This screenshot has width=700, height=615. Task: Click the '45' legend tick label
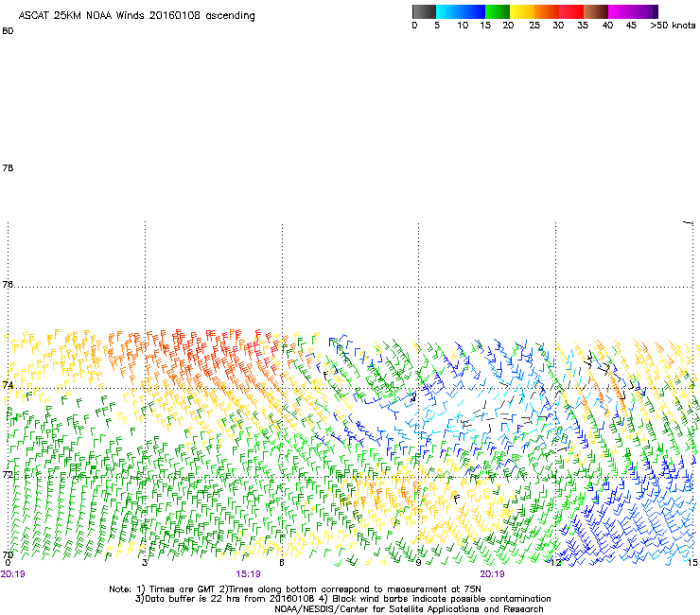coord(631,26)
